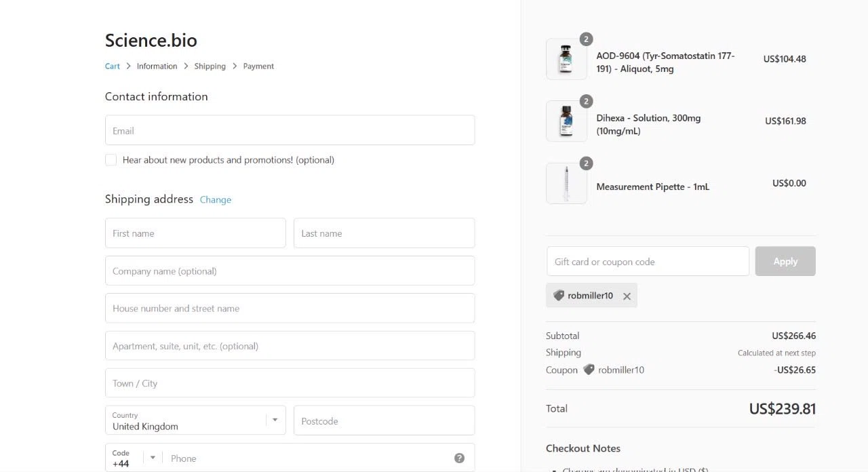The height and width of the screenshot is (472, 868).
Task: Click the Dihexa solution product thumbnail
Action: pyautogui.click(x=566, y=121)
